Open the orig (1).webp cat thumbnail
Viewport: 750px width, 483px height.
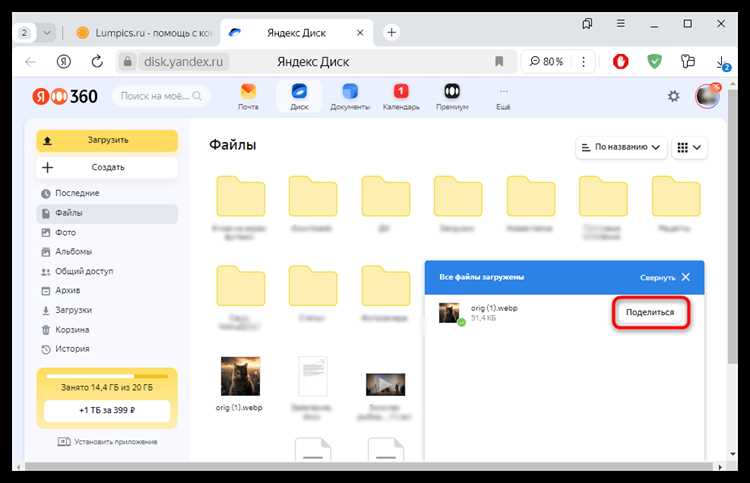click(x=240, y=376)
